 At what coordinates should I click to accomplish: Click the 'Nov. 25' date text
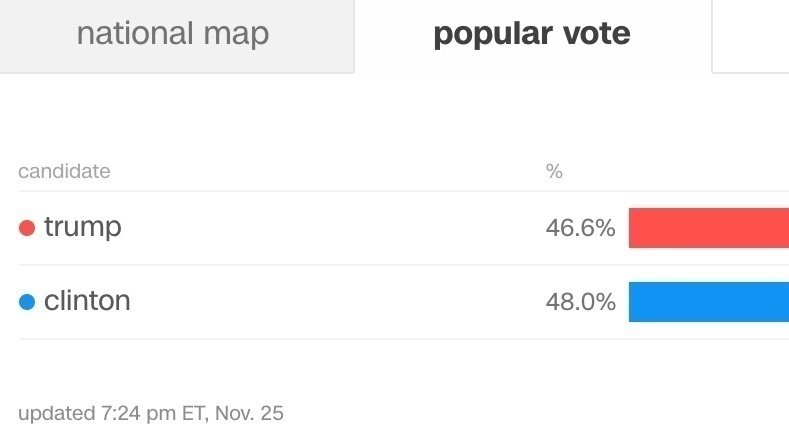click(249, 413)
